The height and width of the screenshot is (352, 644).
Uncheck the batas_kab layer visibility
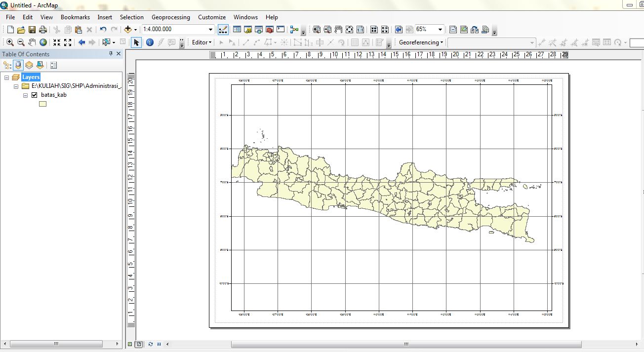[x=34, y=95]
